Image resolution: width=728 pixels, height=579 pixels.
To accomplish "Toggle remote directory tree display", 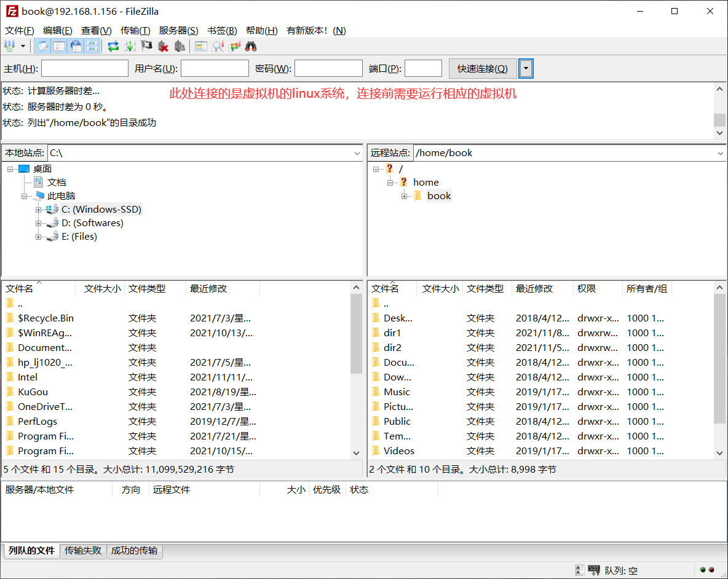I will point(76,46).
